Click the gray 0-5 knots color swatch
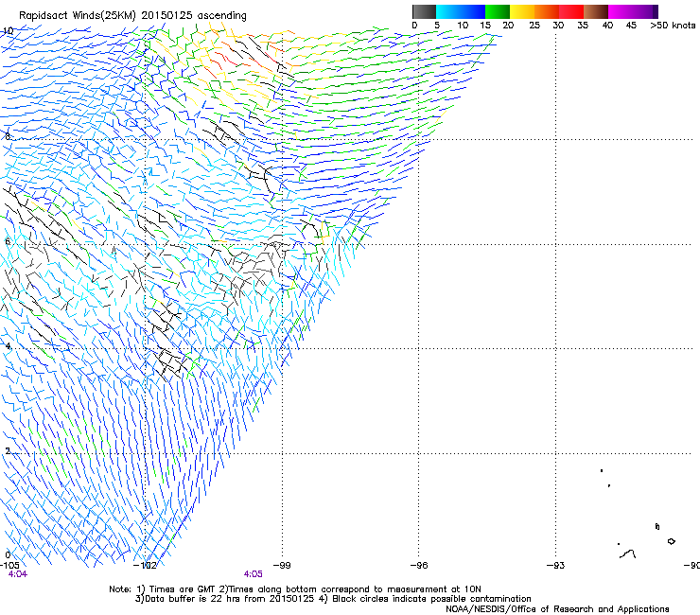The image size is (700, 615). [x=424, y=11]
